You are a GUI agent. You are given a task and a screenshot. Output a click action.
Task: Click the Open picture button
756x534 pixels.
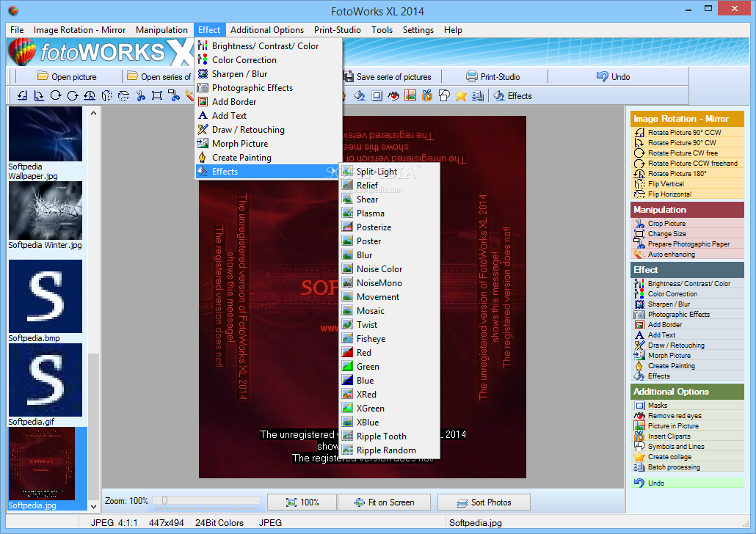pyautogui.click(x=68, y=76)
